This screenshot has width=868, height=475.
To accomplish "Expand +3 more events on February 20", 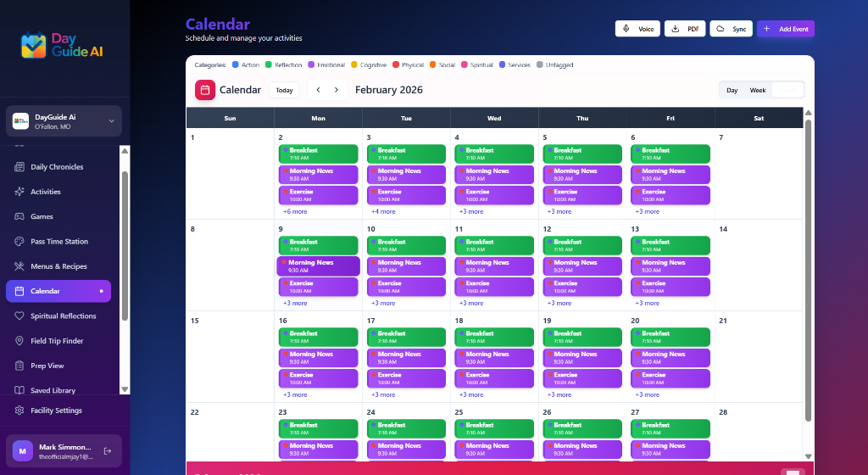I will 647,394.
